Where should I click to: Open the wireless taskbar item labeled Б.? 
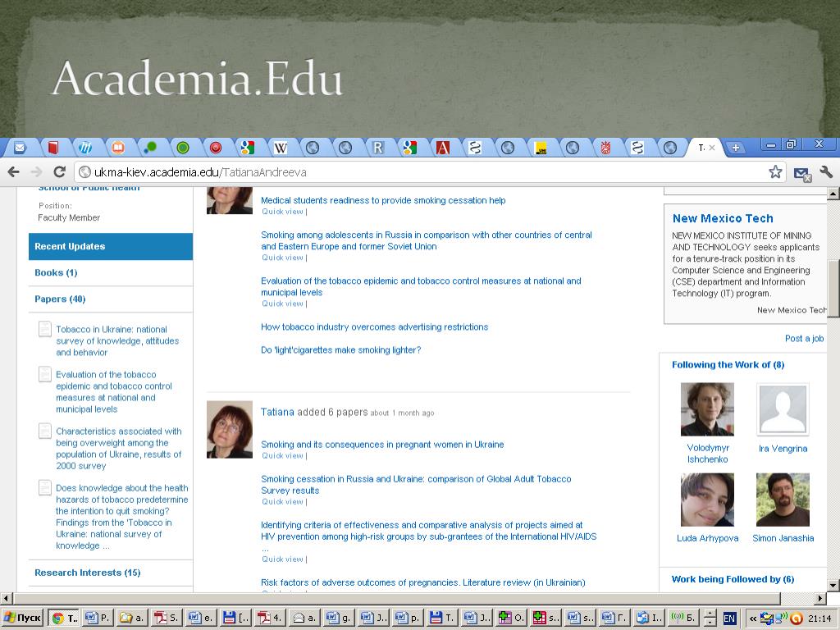coord(683,618)
